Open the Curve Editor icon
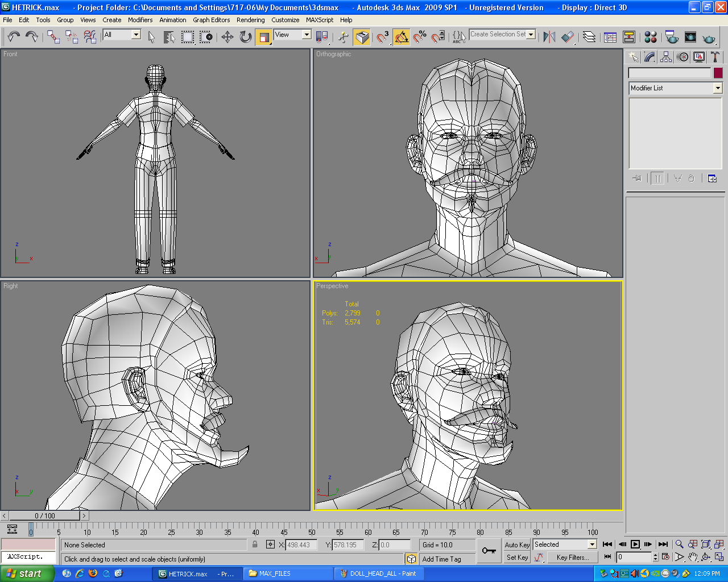 (x=610, y=37)
